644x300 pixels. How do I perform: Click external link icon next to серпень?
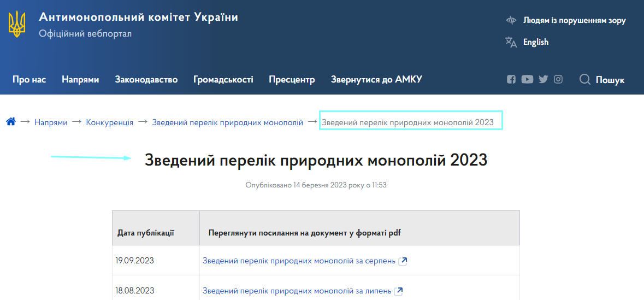(x=403, y=261)
